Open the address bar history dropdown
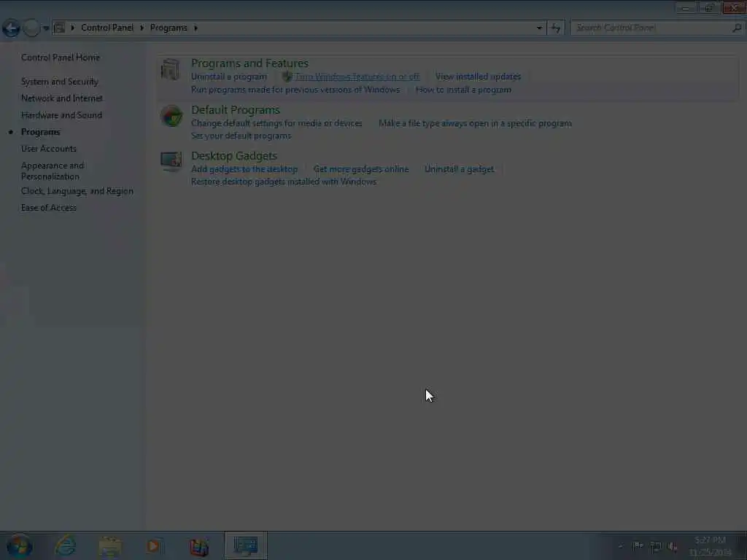 click(539, 28)
